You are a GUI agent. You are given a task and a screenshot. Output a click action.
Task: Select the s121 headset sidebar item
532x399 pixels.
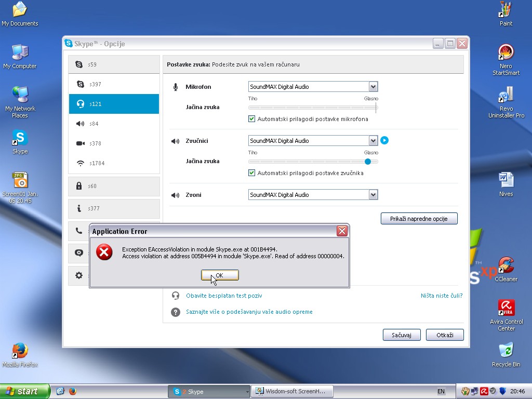coord(114,104)
